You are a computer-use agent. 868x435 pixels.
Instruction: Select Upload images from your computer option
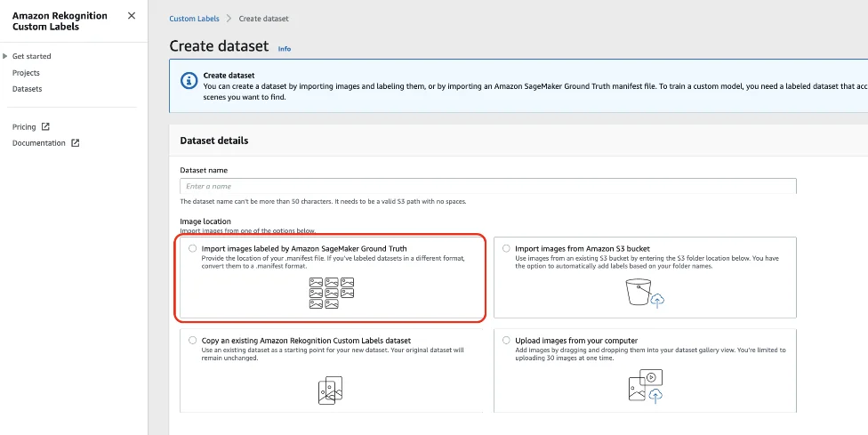click(x=507, y=340)
